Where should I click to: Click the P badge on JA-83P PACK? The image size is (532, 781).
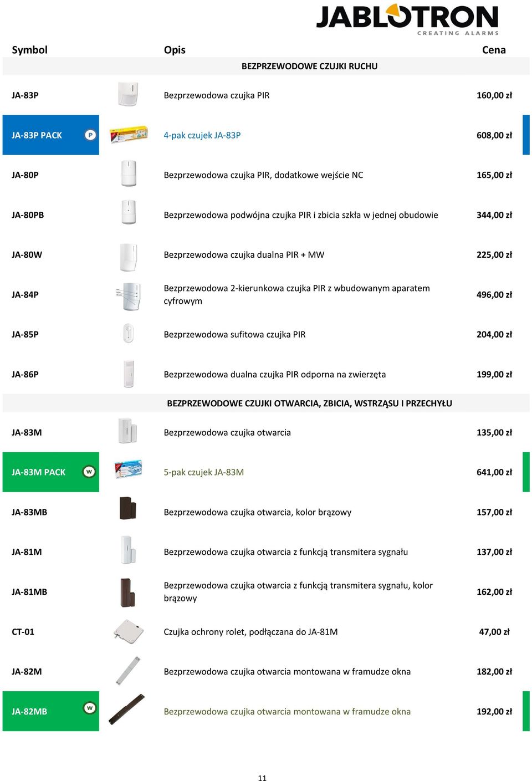[x=90, y=135]
